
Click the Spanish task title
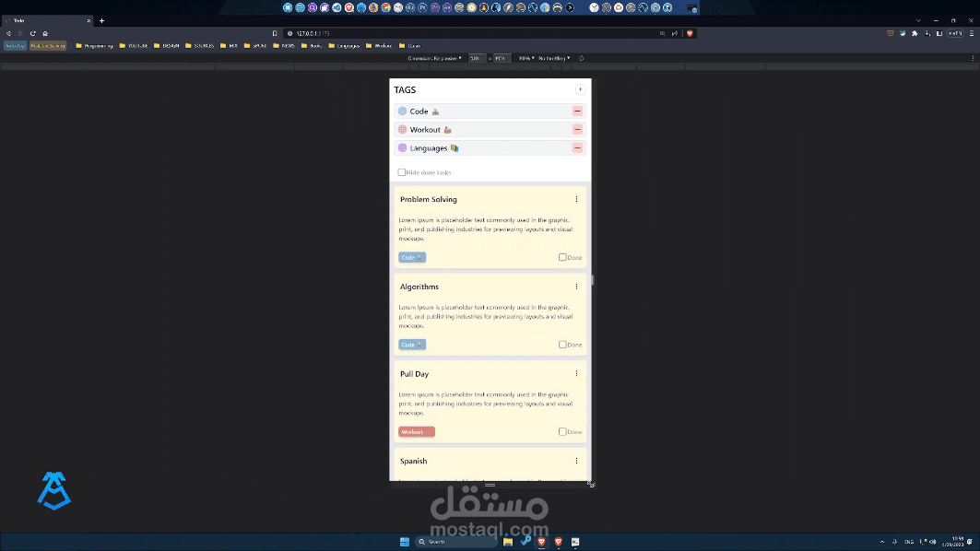pos(414,461)
